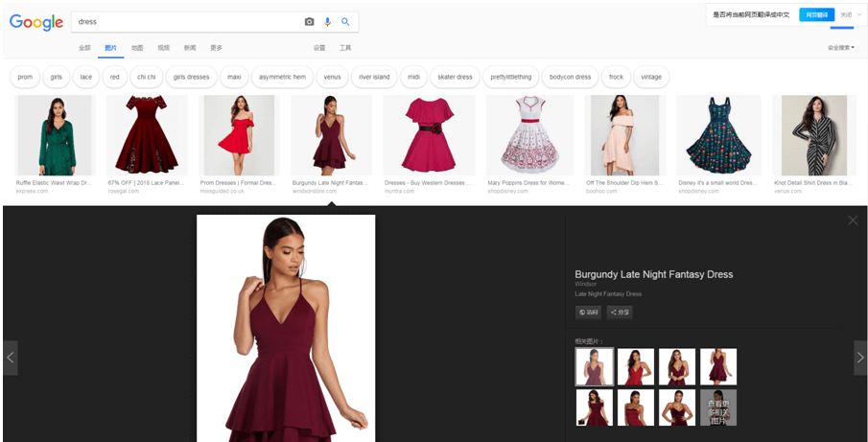This screenshot has height=442, width=868.
Task: Expand the 更多 (More) menu
Action: point(217,48)
